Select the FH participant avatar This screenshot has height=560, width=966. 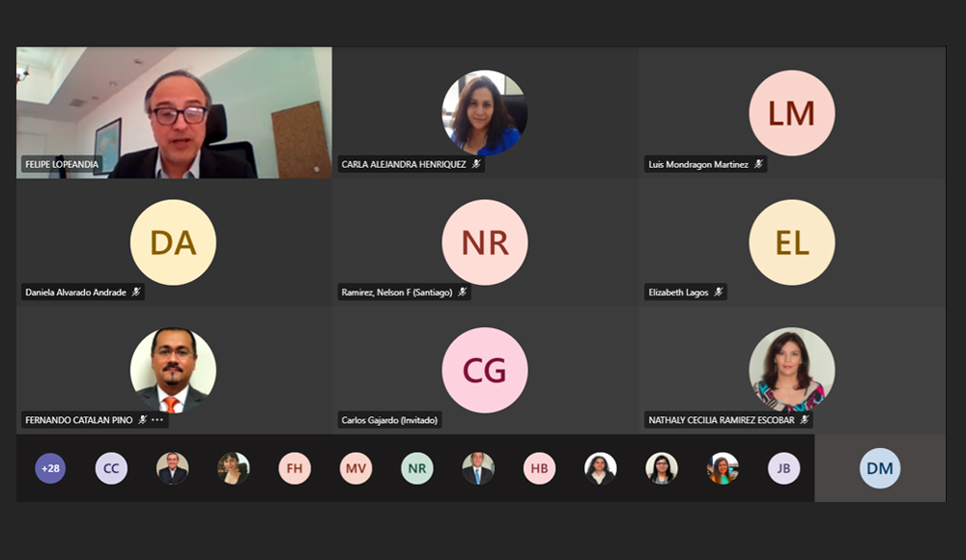pos(295,468)
